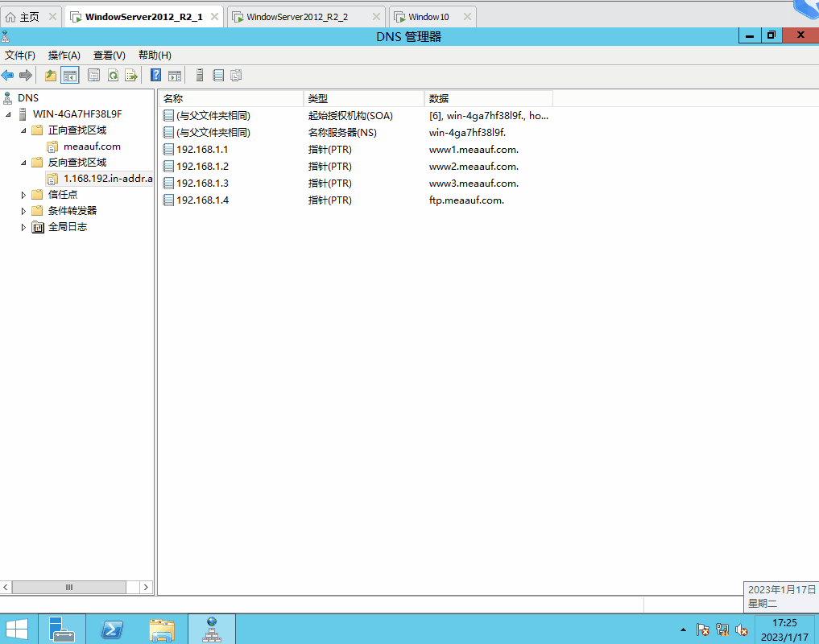819x644 pixels.
Task: Select server WIN-4GA7HF38L9F in tree
Action: 77,114
